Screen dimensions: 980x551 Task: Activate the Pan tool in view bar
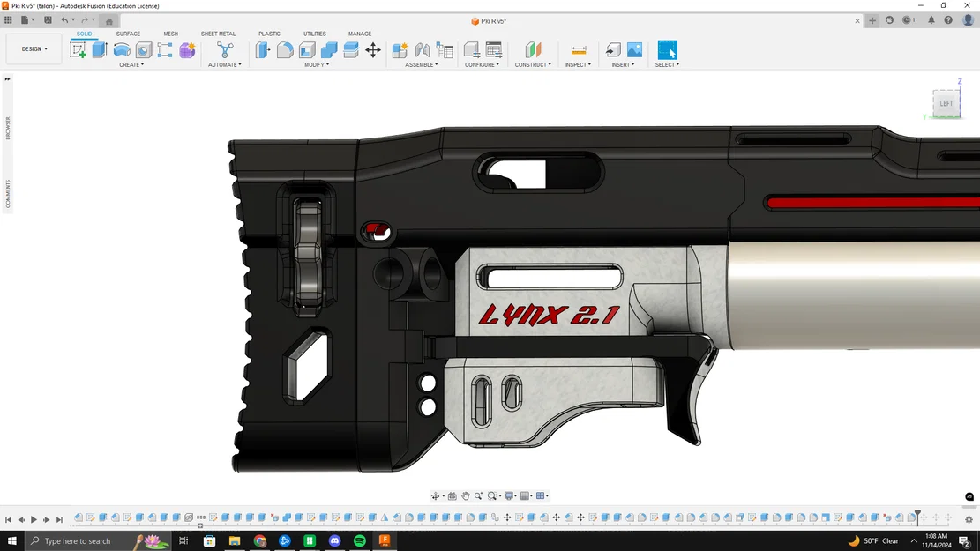[465, 495]
